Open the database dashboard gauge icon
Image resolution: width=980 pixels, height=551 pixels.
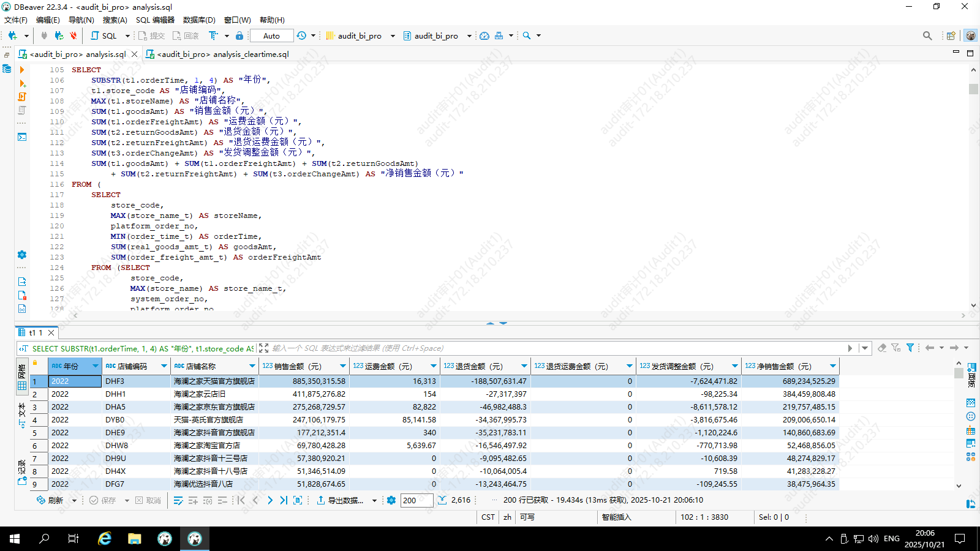tap(484, 36)
